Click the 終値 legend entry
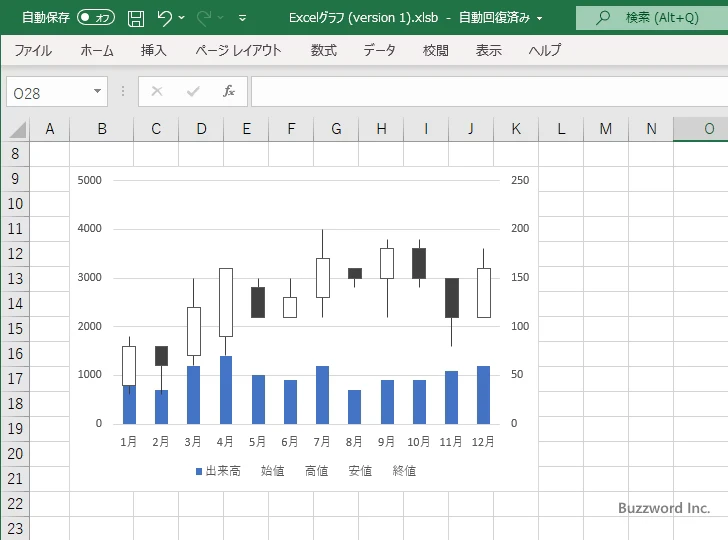The height and width of the screenshot is (540, 728). [404, 471]
